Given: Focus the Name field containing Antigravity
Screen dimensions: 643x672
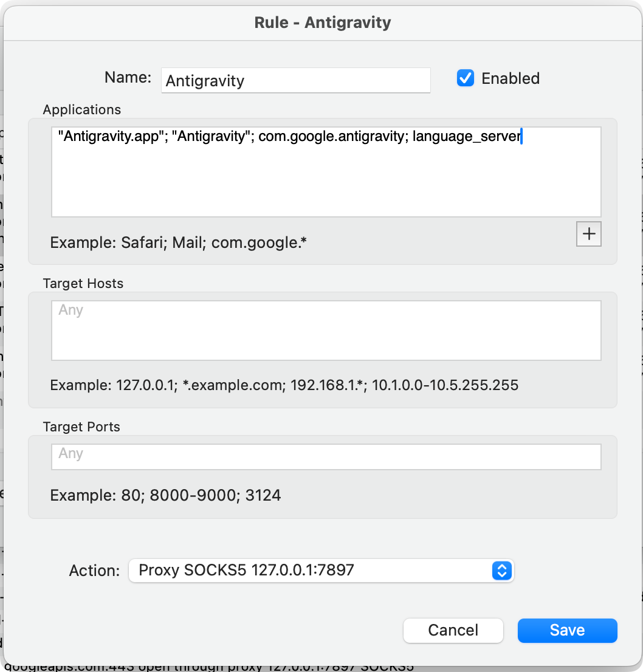Looking at the screenshot, I should point(296,80).
